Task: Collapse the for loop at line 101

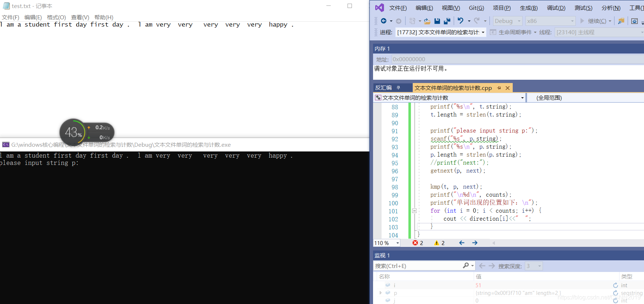Action: click(414, 211)
